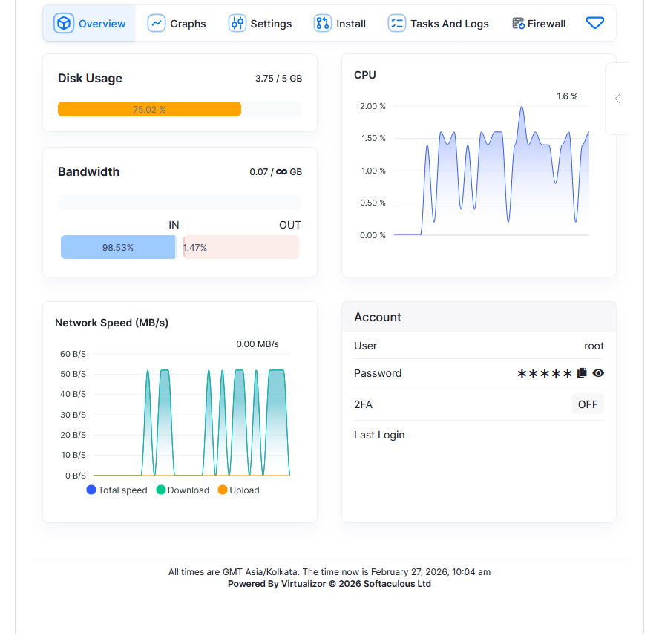Click the bandwidth IN 98.53% bar

click(x=118, y=247)
